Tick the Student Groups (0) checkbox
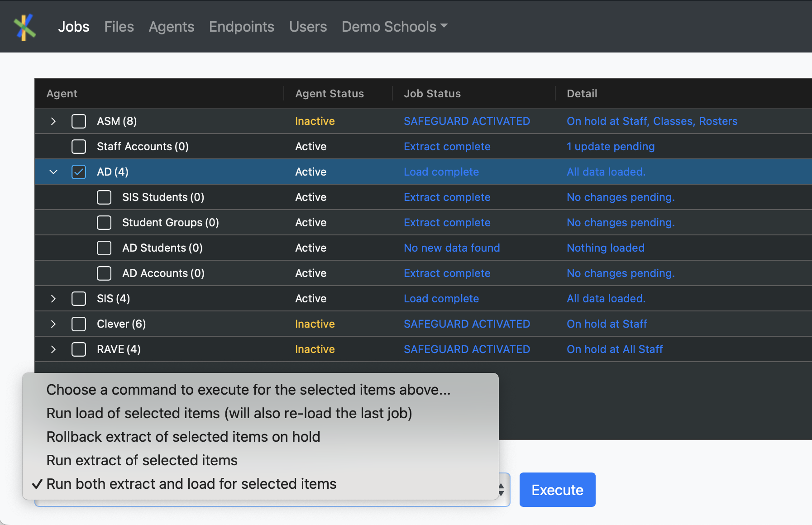 coord(104,223)
